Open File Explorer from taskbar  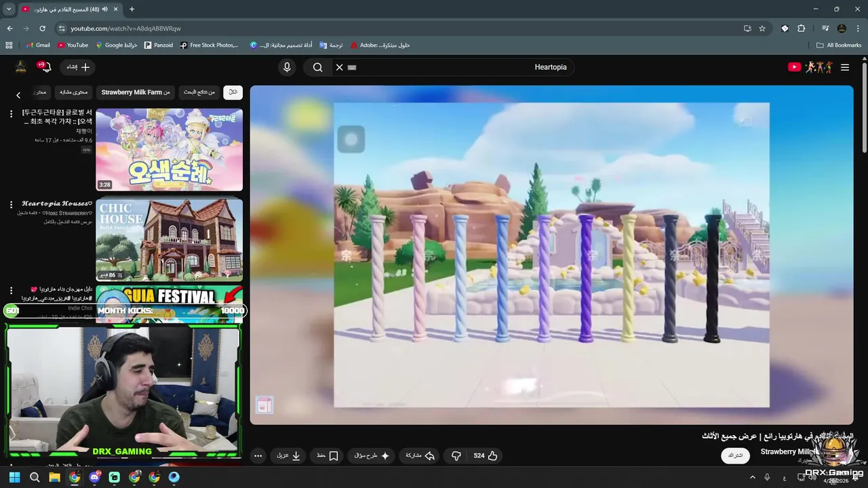point(54,477)
